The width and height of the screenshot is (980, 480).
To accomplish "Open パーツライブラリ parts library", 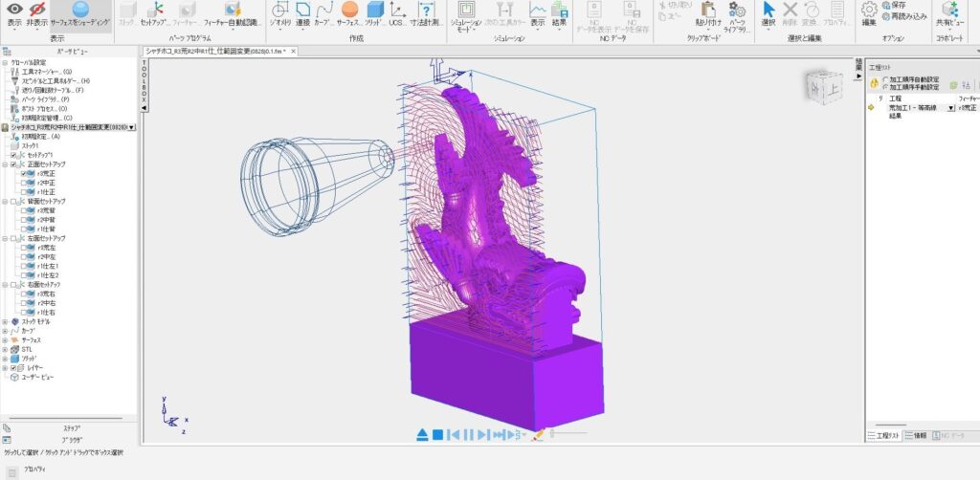I will click(738, 17).
